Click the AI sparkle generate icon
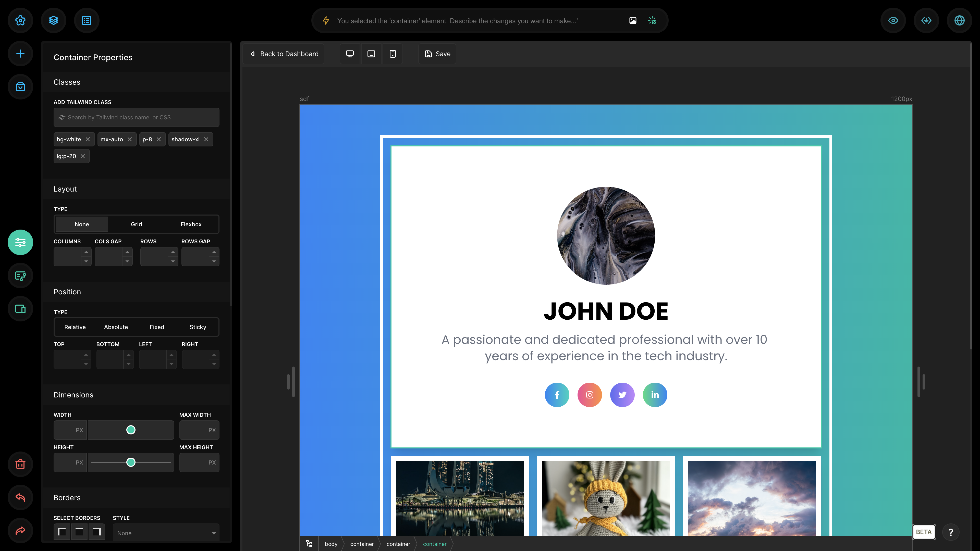 tap(652, 20)
